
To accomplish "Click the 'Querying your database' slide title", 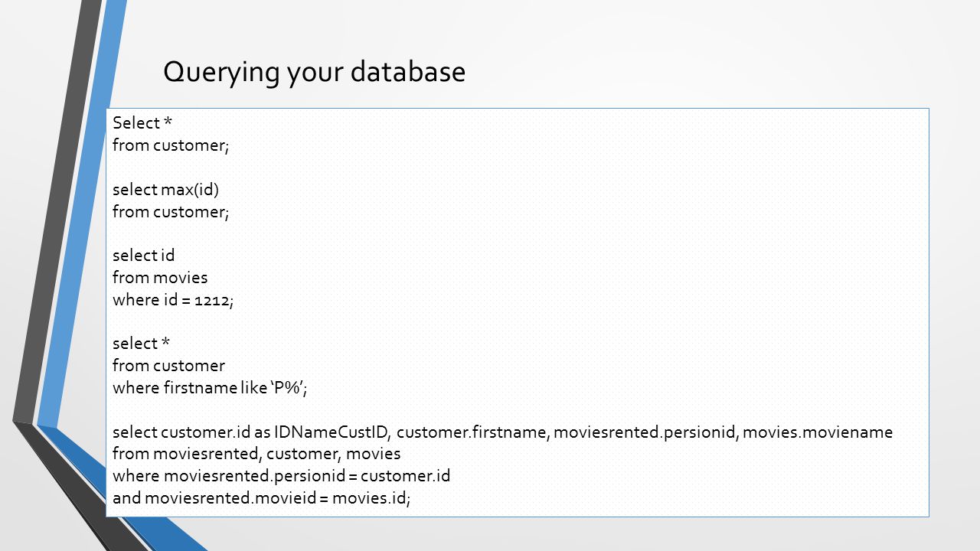I will coord(314,72).
